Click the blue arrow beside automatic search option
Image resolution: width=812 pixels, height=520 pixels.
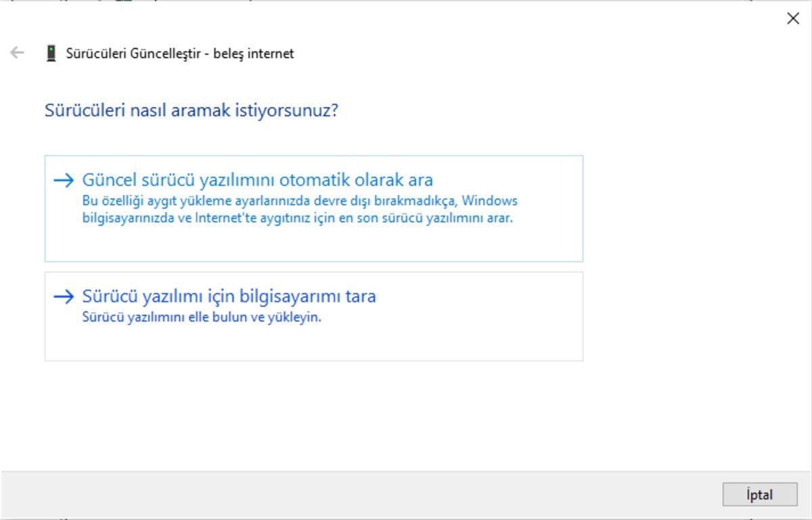pyautogui.click(x=66, y=179)
